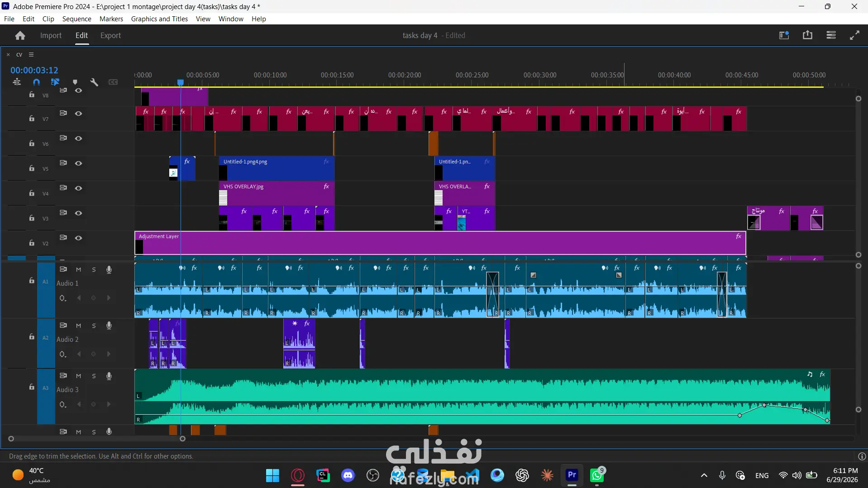868x488 pixels.
Task: Toggle Linked Selection button
Action: coord(55,82)
